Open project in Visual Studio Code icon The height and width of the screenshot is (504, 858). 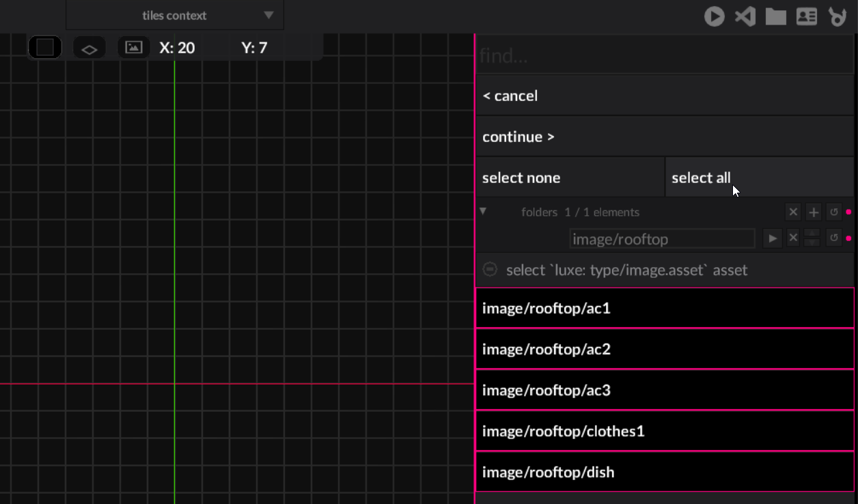(x=745, y=16)
